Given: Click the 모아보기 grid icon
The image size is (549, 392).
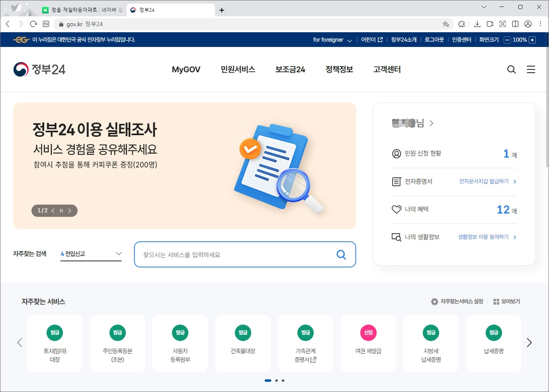Looking at the screenshot, I should [495, 301].
